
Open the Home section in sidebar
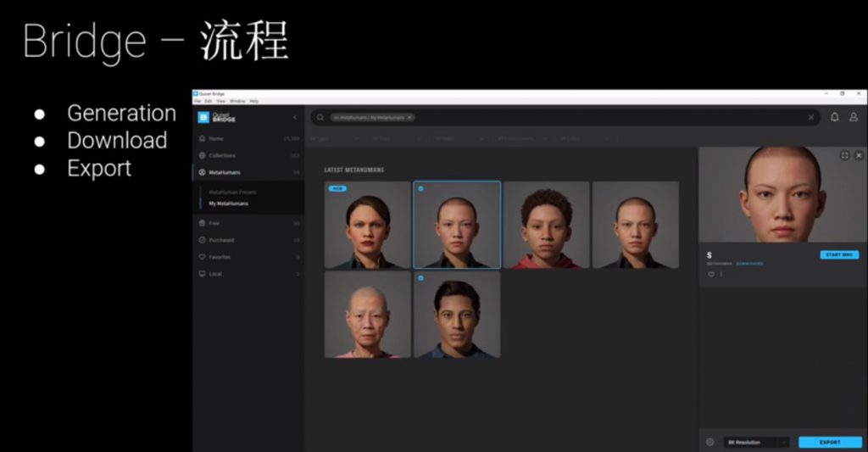(x=248, y=138)
